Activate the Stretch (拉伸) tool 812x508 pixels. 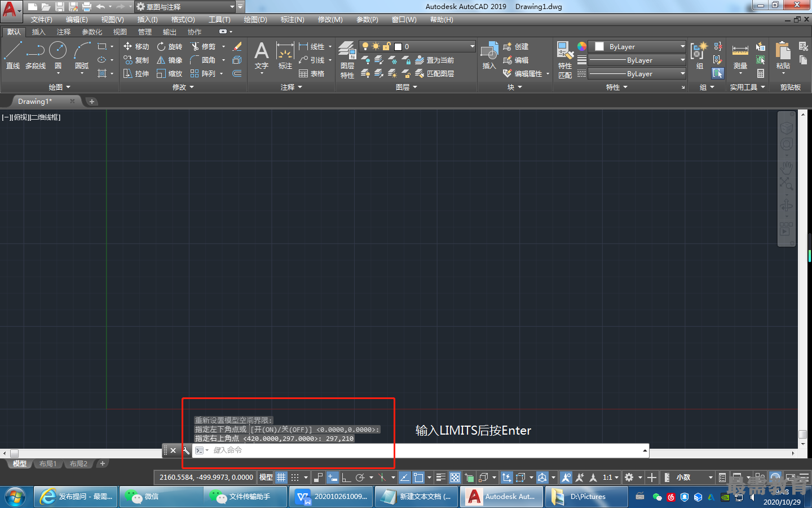point(136,73)
